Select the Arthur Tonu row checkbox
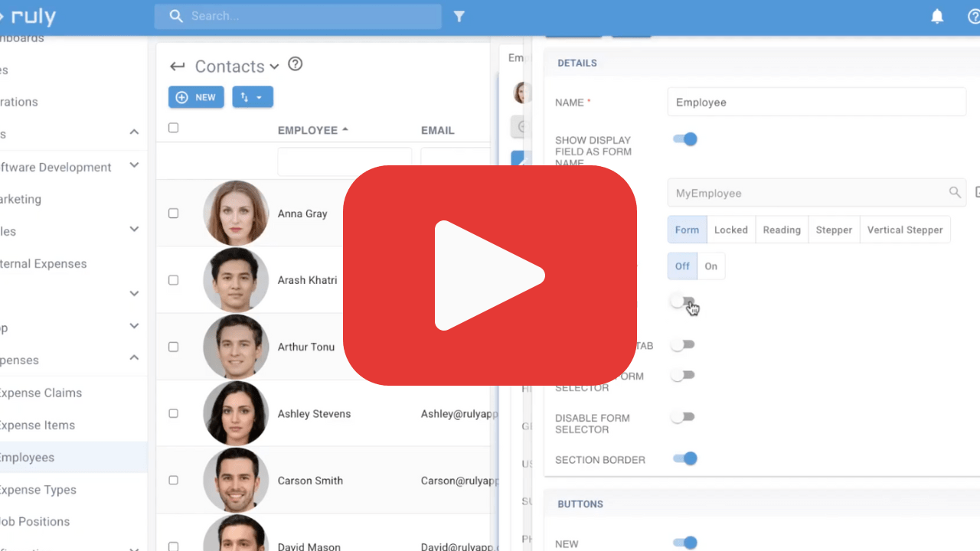980x551 pixels. (x=173, y=347)
